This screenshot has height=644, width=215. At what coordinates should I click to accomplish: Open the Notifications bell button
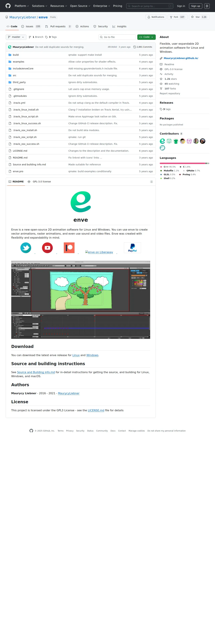(156, 17)
